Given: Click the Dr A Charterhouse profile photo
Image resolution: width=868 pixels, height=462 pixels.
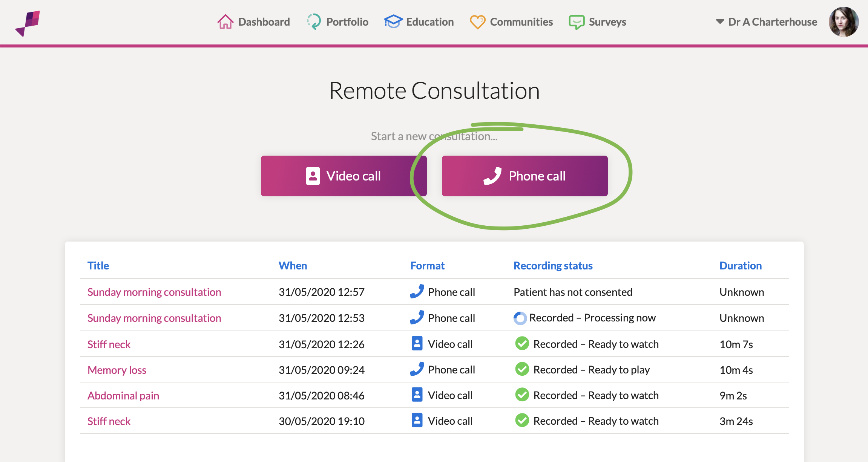Looking at the screenshot, I should [843, 22].
